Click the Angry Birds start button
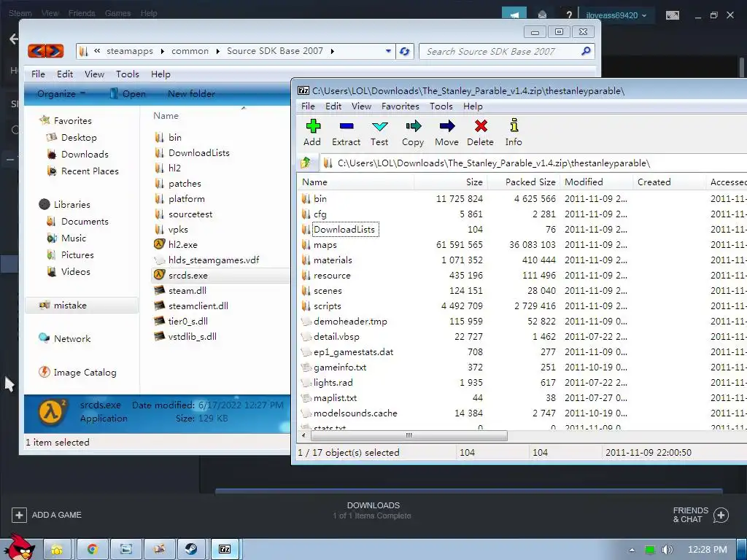Image resolution: width=747 pixels, height=560 pixels. coord(19,548)
